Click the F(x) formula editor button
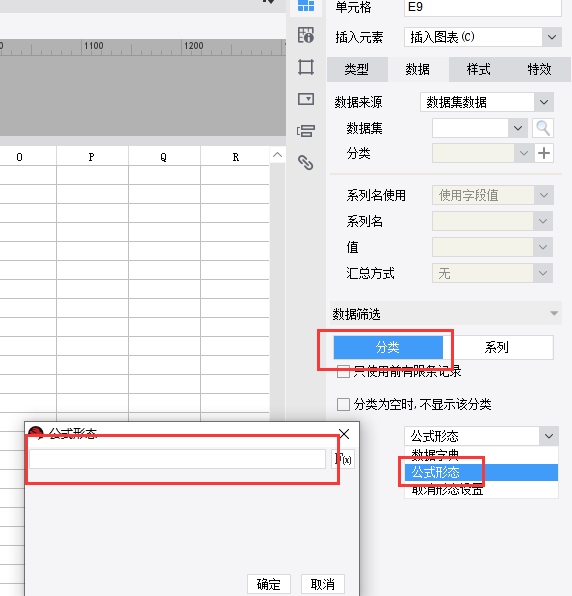The height and width of the screenshot is (596, 572). coord(343,459)
